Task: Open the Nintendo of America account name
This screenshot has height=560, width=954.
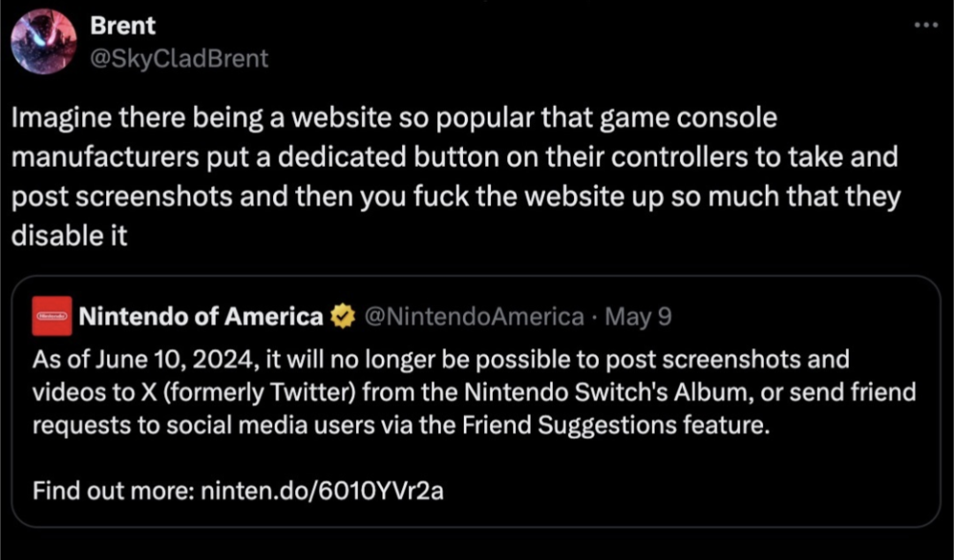Action: click(201, 316)
